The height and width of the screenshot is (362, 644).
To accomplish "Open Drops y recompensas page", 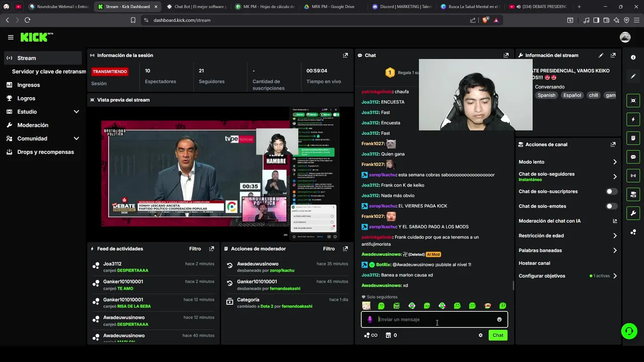I will tap(42, 152).
